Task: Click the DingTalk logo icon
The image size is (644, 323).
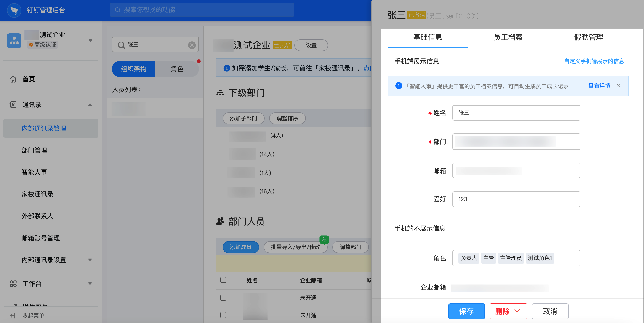Action: coord(14,10)
